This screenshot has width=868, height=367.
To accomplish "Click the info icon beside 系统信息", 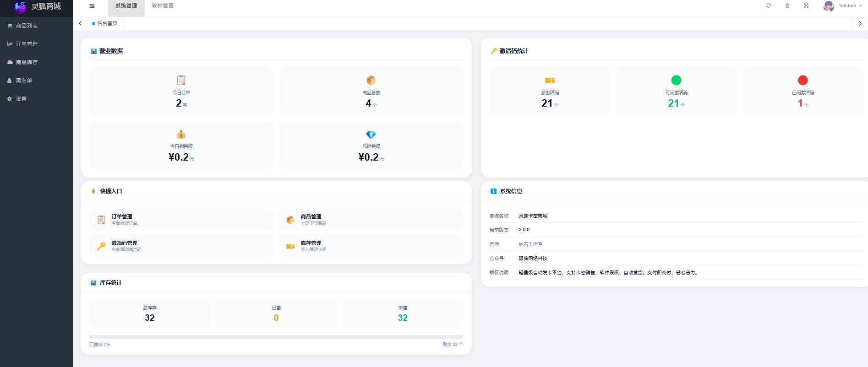I will (x=493, y=191).
